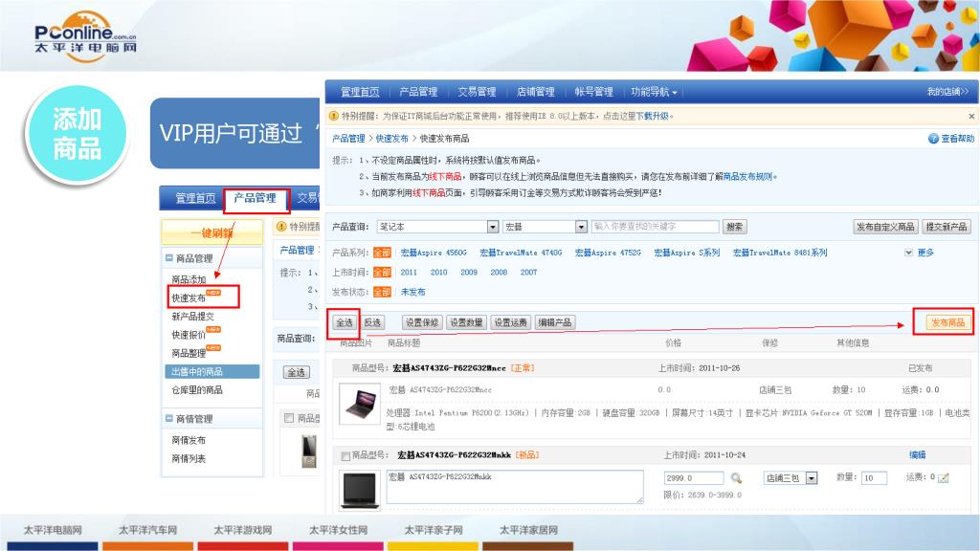Expand 更多 product series options
980x551 pixels.
920,253
